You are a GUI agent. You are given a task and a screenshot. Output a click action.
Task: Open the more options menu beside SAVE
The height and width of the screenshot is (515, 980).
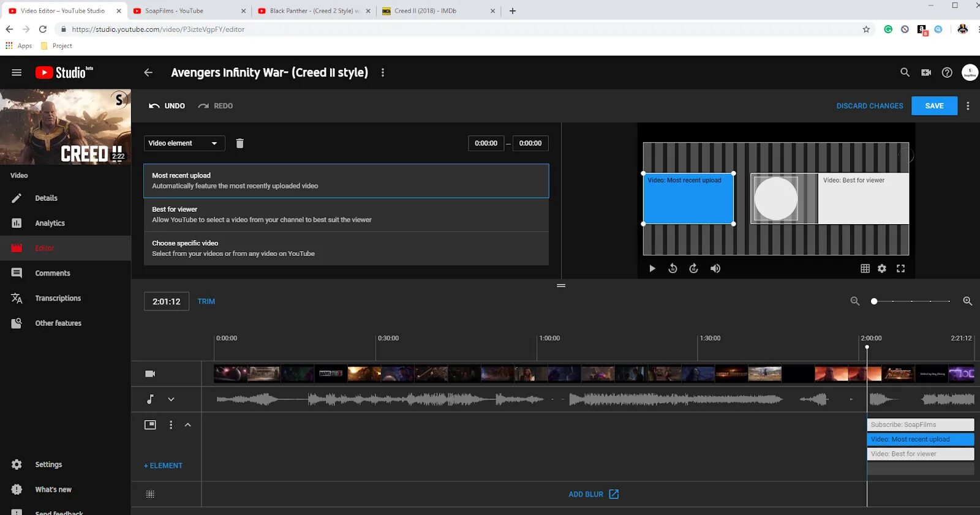(968, 106)
